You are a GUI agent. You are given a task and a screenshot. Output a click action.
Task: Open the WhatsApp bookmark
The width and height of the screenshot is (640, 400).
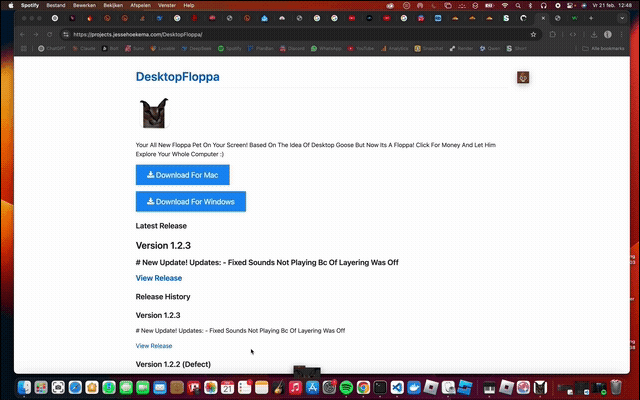[326, 48]
